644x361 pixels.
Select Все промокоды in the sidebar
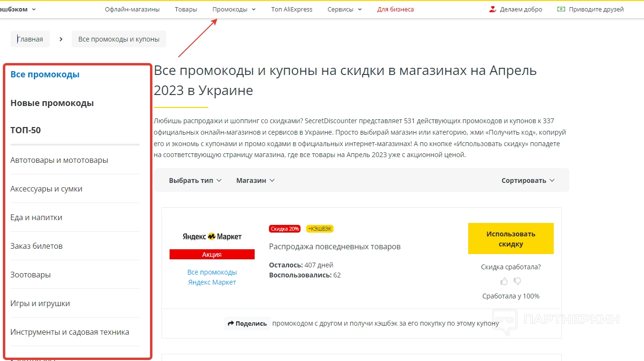45,74
